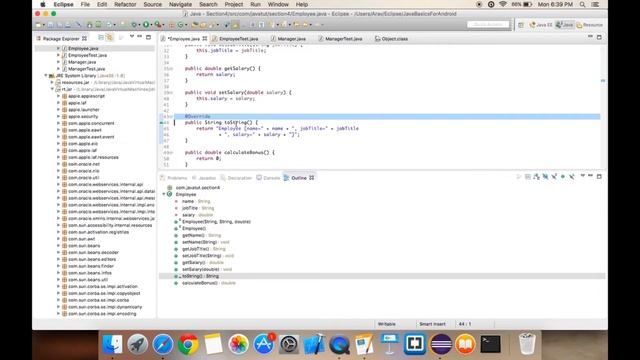Click the New file toolbar icon

point(38,25)
